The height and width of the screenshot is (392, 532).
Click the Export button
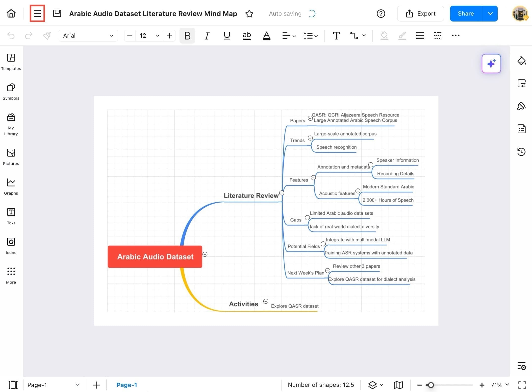tap(420, 14)
